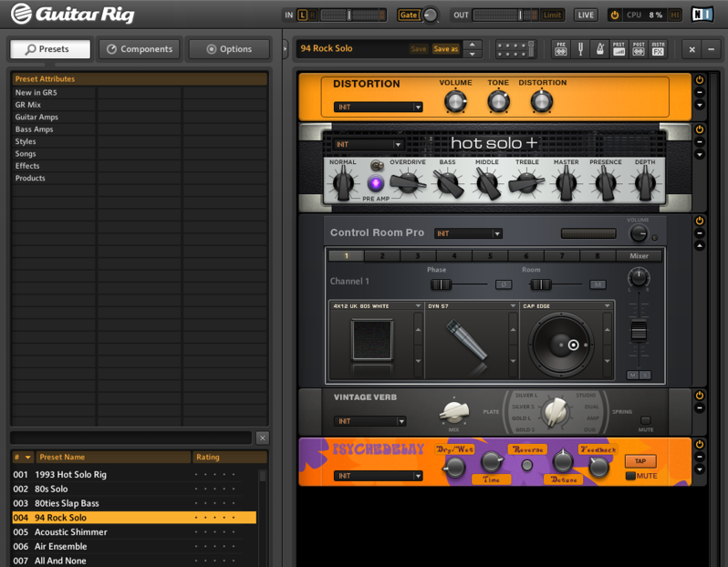Collapse Control Room Pro expanded view arrow
The image size is (728, 567).
(x=699, y=245)
